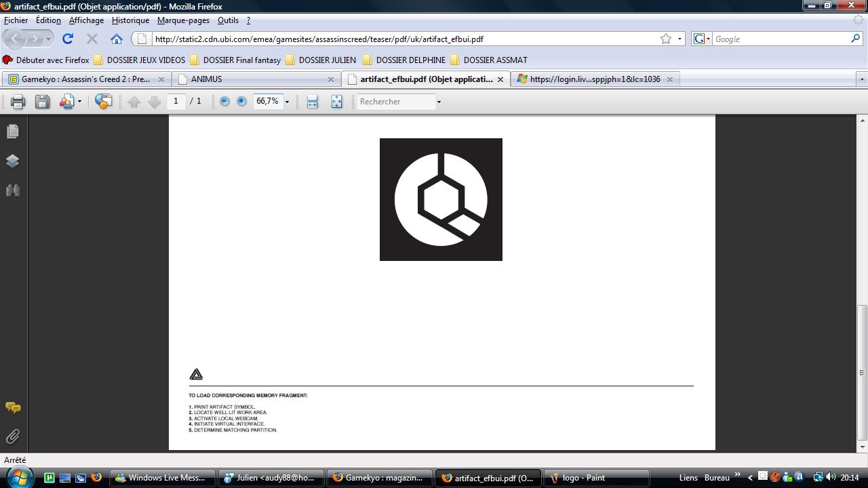Screen dimensions: 868x488
Task: Open the binoculars search panel icon
Action: point(13,190)
